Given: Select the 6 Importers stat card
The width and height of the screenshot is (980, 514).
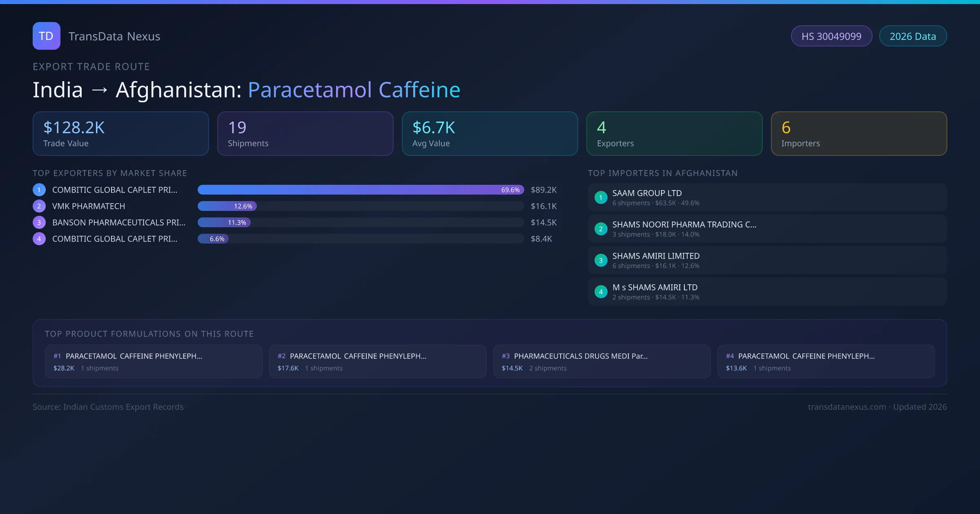Looking at the screenshot, I should pos(859,134).
